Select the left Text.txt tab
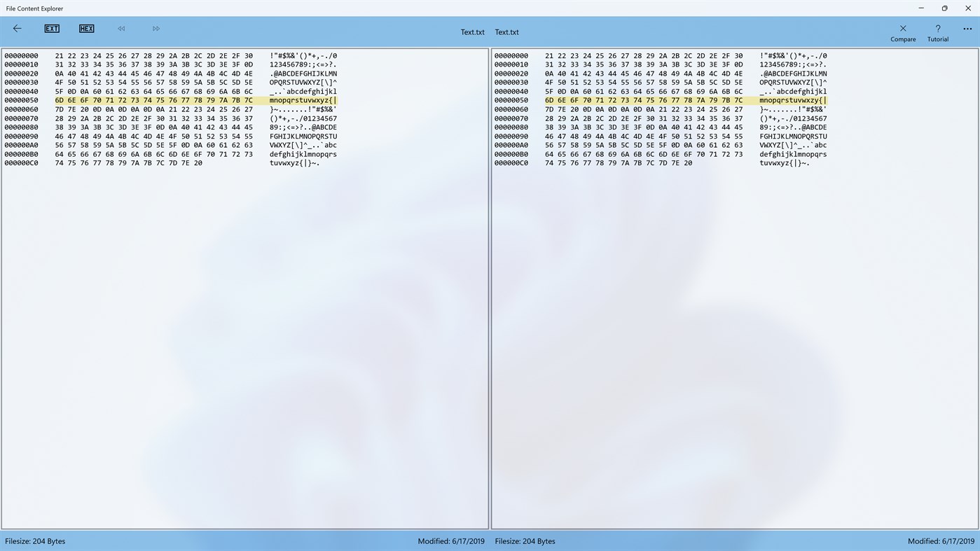The width and height of the screenshot is (980, 551). tap(472, 32)
